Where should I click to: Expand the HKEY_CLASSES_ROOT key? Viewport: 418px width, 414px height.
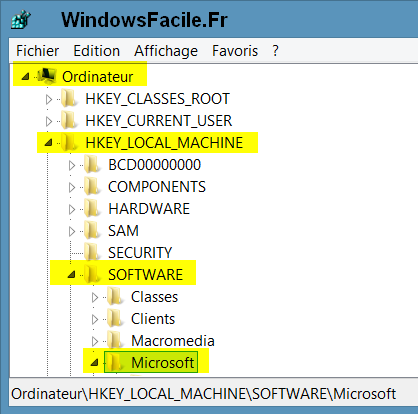[x=49, y=99]
